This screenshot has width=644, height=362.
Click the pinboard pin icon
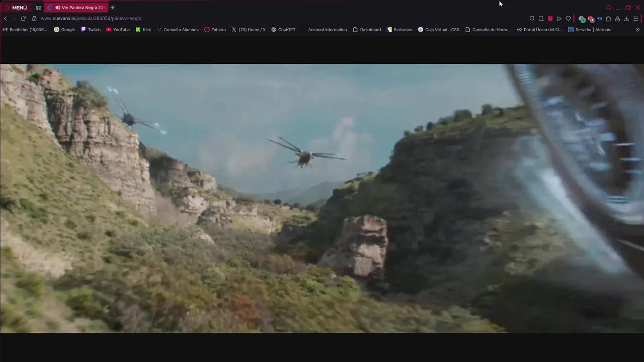coord(532,19)
